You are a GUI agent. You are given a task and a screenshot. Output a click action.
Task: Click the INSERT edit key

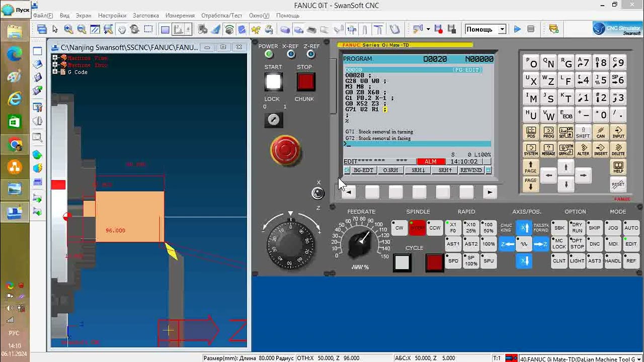[x=601, y=149]
